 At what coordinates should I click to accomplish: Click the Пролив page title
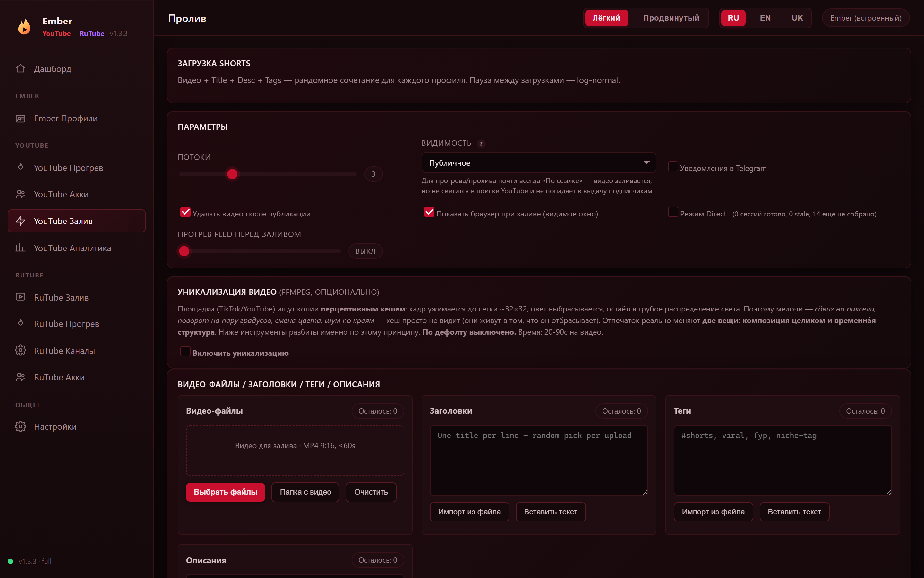[x=187, y=18]
